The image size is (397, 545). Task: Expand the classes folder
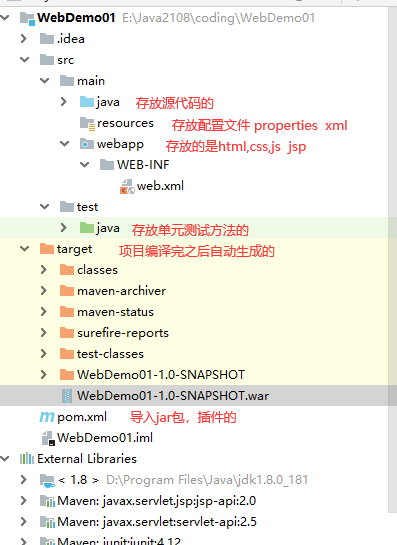(x=43, y=269)
